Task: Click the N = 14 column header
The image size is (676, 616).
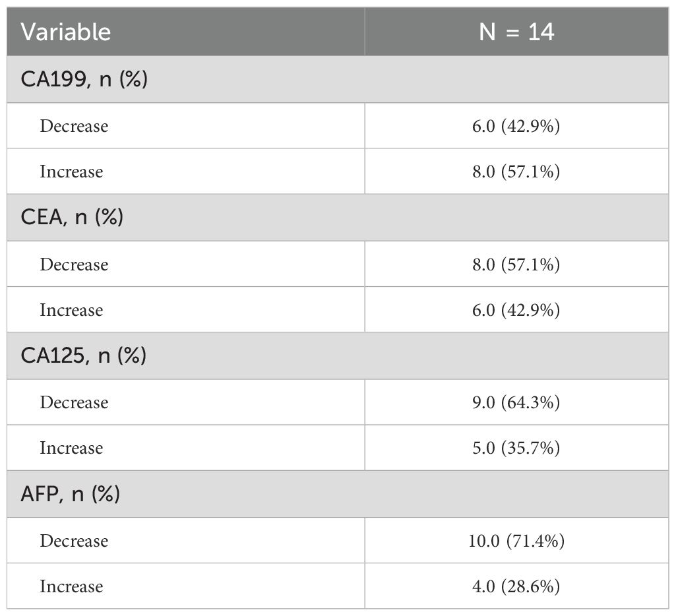Action: click(516, 32)
